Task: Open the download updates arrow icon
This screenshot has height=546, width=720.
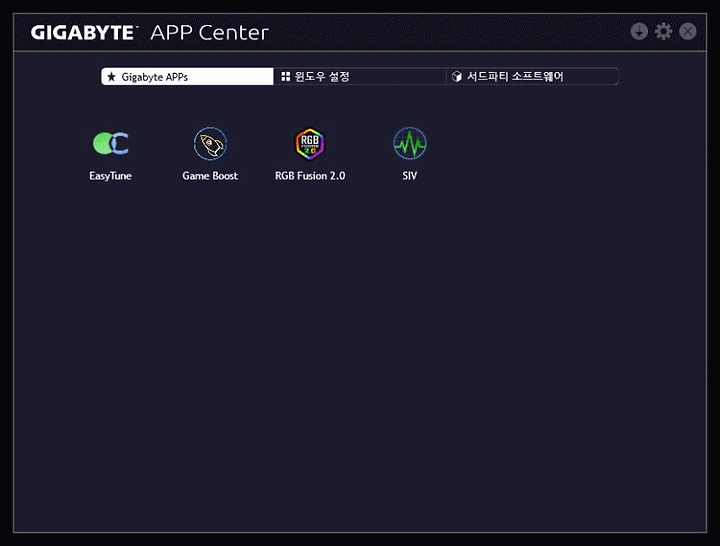Action: pos(639,32)
